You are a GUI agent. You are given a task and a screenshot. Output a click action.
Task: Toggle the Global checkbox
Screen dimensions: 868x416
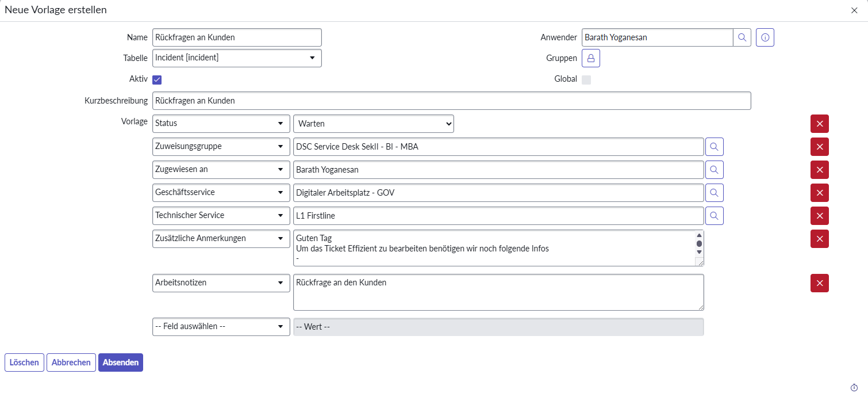pos(586,80)
